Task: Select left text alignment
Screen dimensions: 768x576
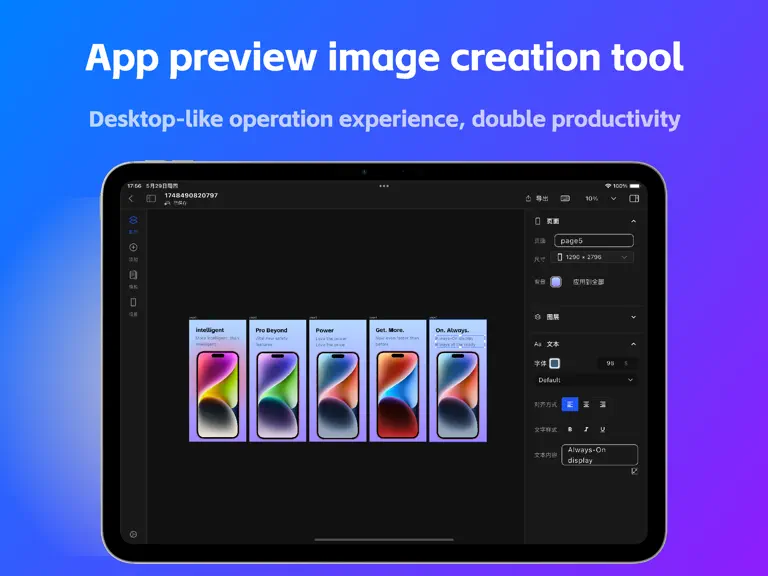Action: pyautogui.click(x=570, y=405)
